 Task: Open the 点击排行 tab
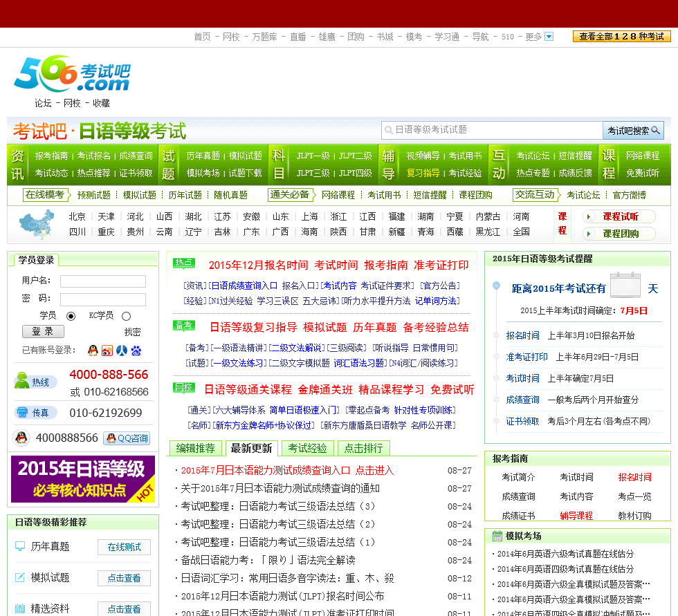coord(363,448)
